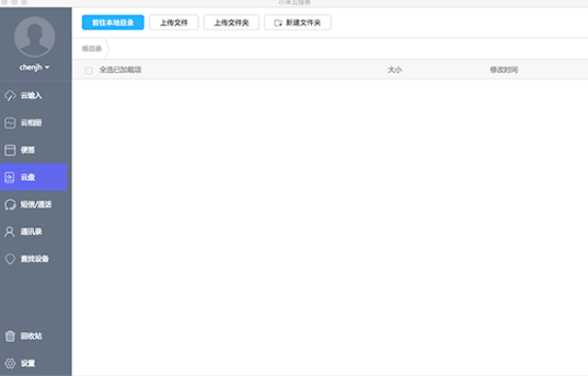
Task: Open 查找设备 find device
Action: point(34,258)
